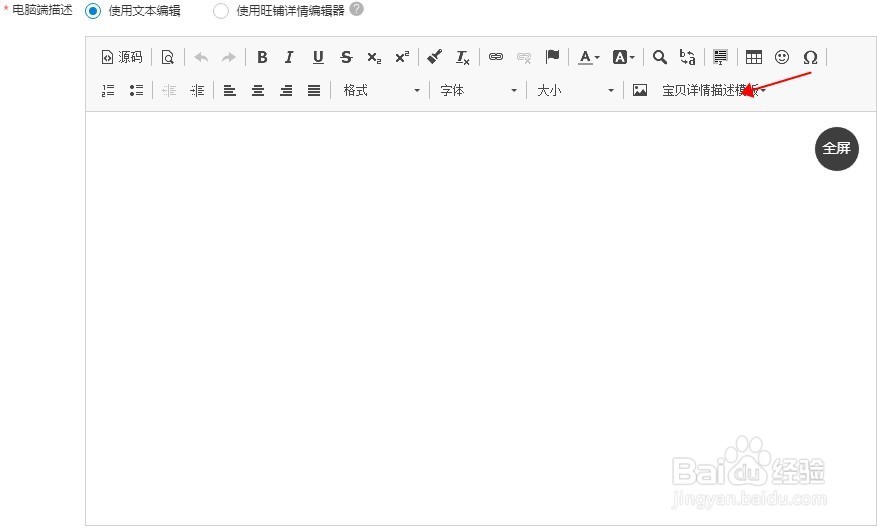
Task: Center align text
Action: [x=258, y=91]
